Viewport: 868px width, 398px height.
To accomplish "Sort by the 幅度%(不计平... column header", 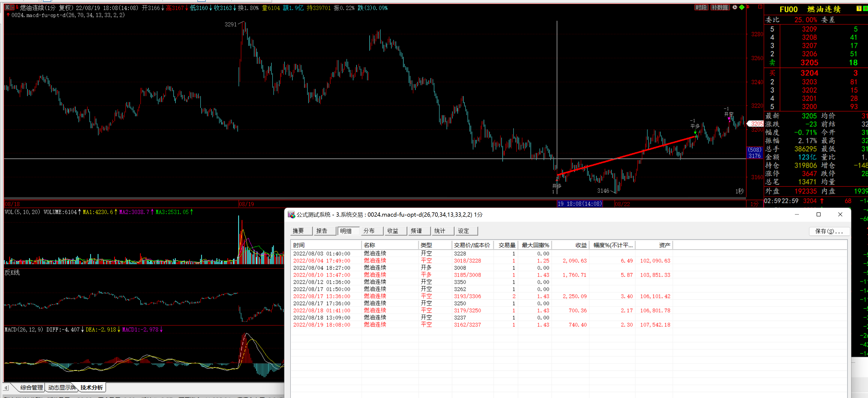I will pyautogui.click(x=612, y=245).
